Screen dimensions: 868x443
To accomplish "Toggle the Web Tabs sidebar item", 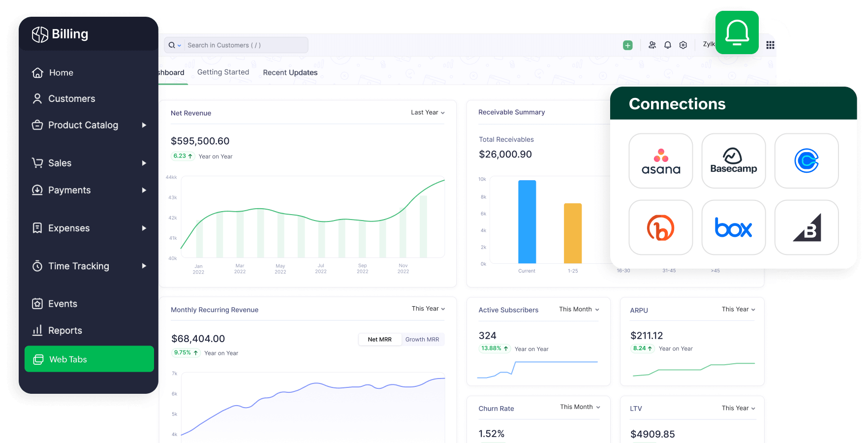I will pos(67,359).
